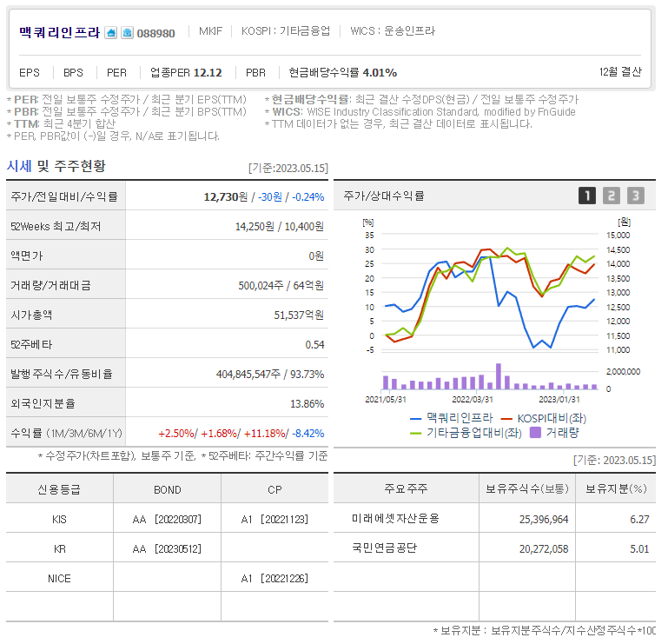Click the 2023/01/31 chart axis date

tap(559, 400)
